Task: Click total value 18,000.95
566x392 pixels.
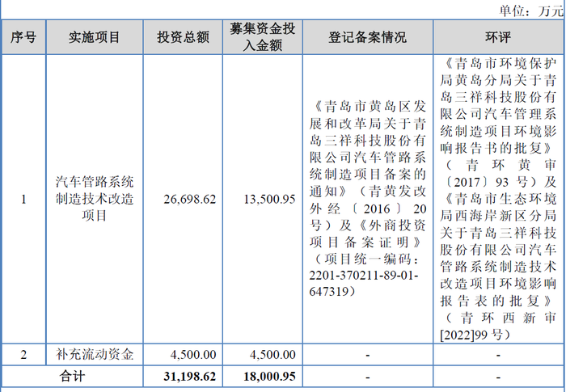Action: tap(269, 377)
